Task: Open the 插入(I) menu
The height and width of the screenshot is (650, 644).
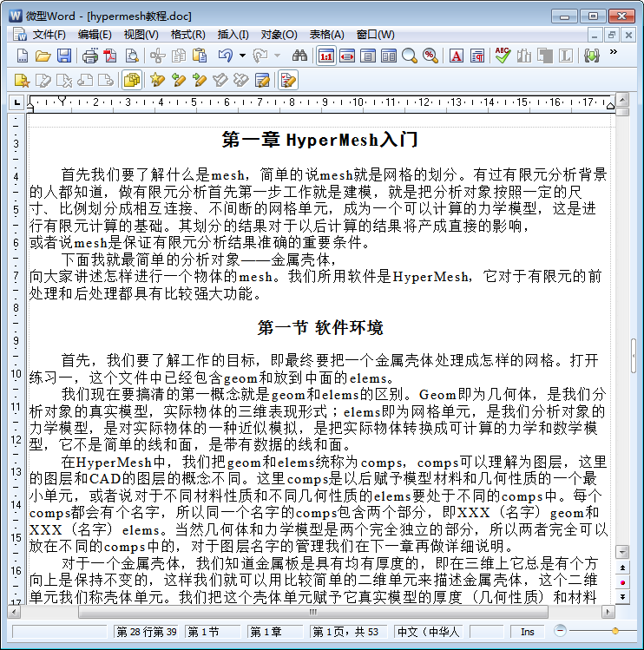Action: point(233,35)
